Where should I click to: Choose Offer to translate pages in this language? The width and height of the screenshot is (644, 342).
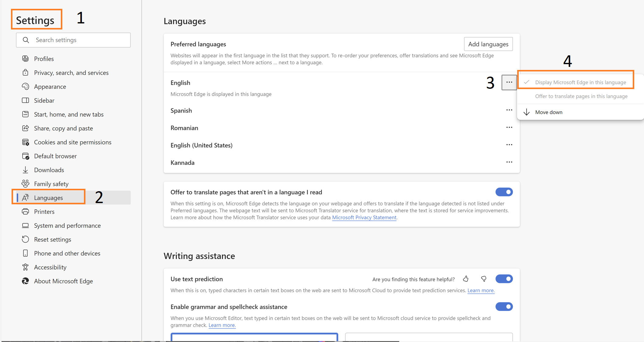(581, 96)
